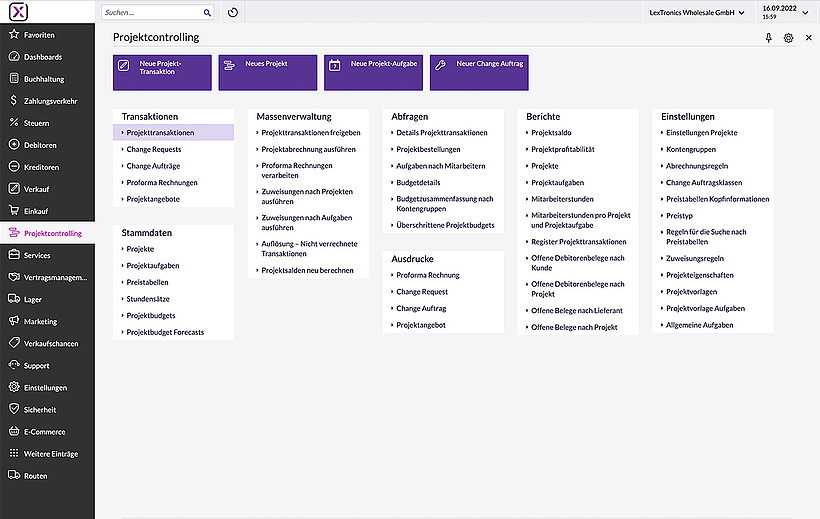Open Projekttransaktionen freigeben
This screenshot has height=519, width=820.
point(311,132)
